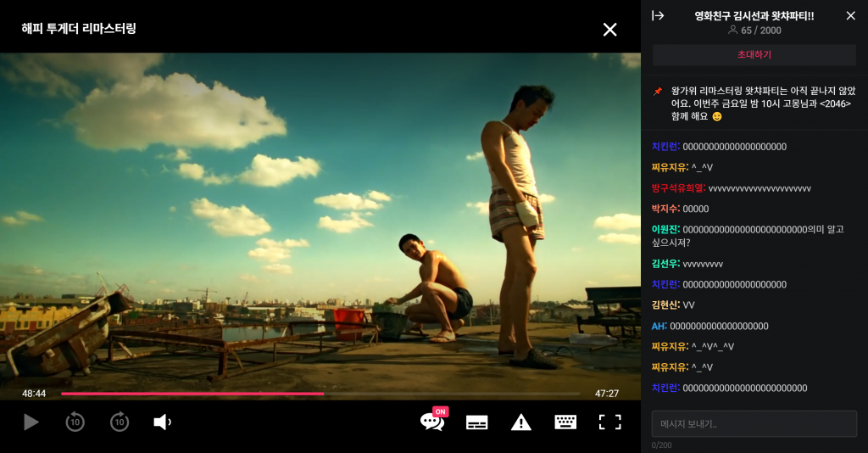
Task: Click the 47:27 remaining time
Action: 607,394
